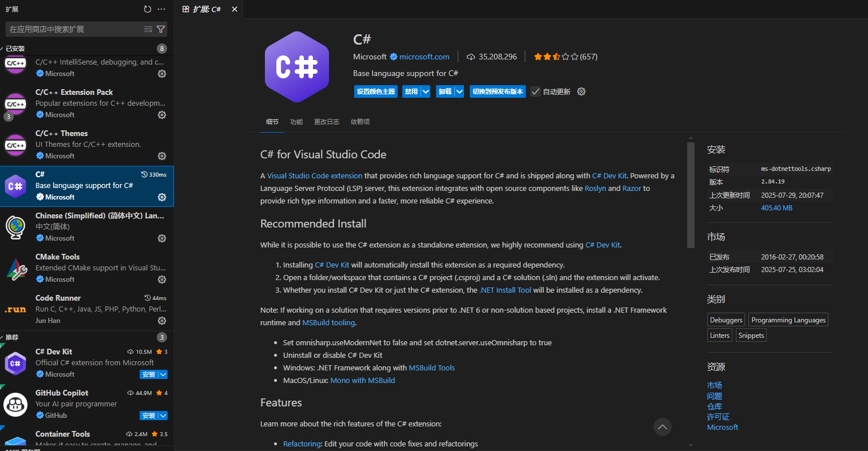This screenshot has height=451, width=868.
Task: Open the extensions filter funnel icon
Action: (161, 29)
